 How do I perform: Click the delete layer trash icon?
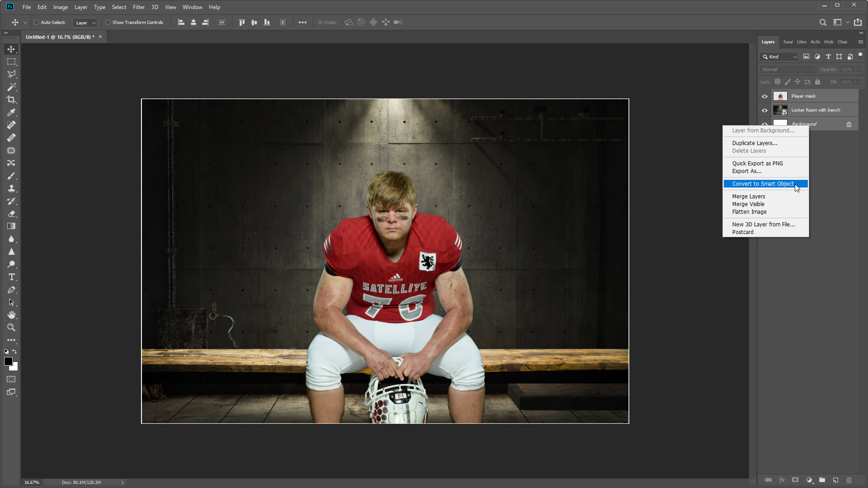pos(849,480)
